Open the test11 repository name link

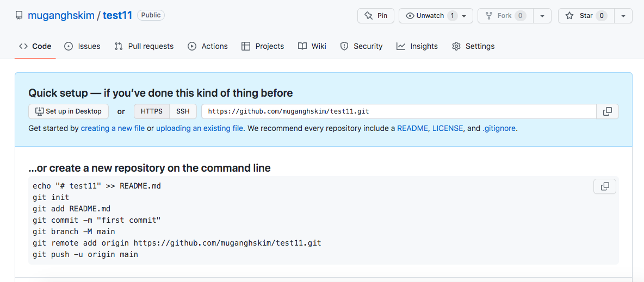(117, 16)
